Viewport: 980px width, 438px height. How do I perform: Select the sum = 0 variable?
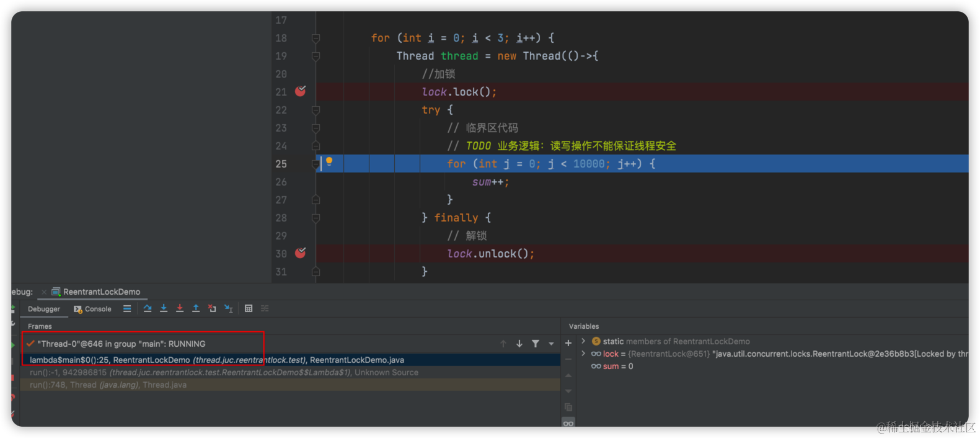612,366
